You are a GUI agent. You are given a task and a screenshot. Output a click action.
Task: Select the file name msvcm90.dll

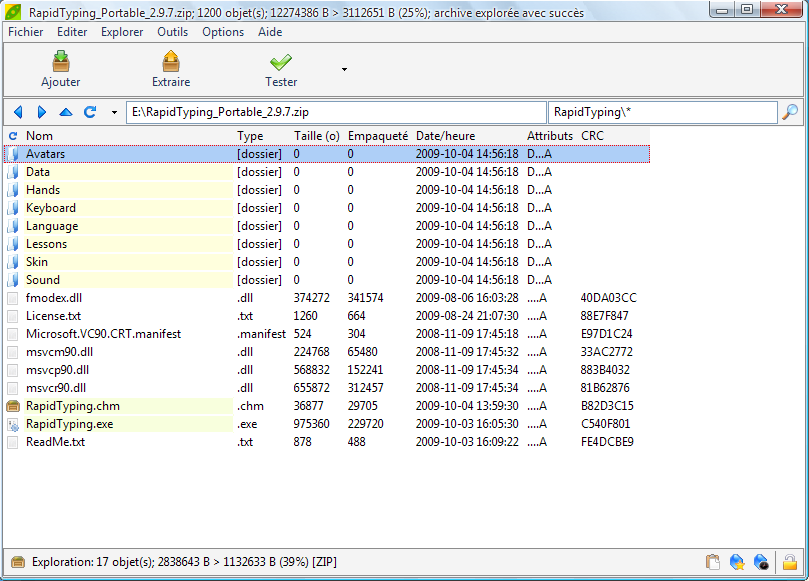(59, 352)
